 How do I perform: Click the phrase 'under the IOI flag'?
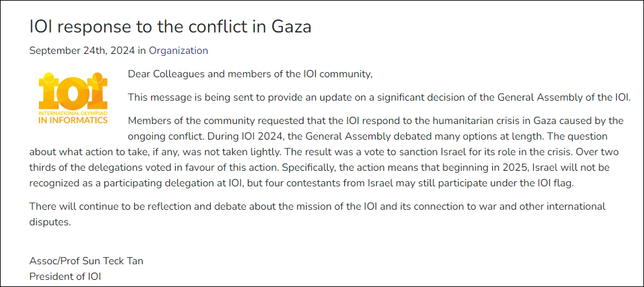[531, 183]
